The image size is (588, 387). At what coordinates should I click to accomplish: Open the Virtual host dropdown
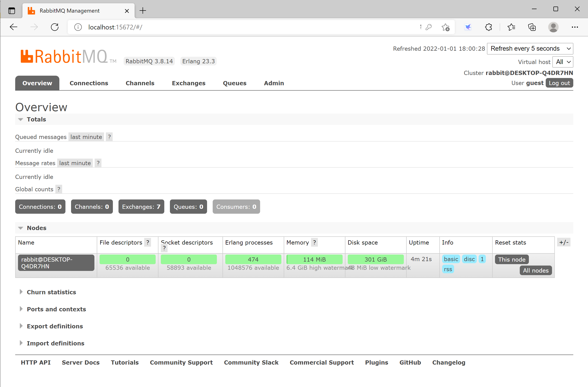(x=563, y=62)
